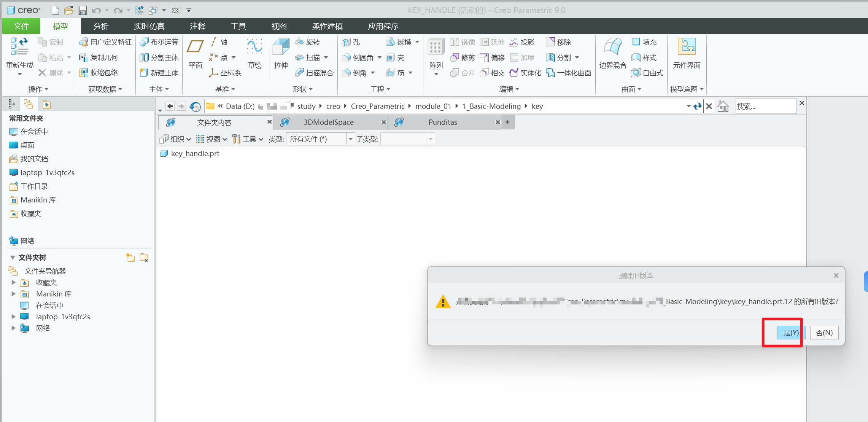The image size is (868, 422).
Task: Click the 否(N) button
Action: pos(824,333)
